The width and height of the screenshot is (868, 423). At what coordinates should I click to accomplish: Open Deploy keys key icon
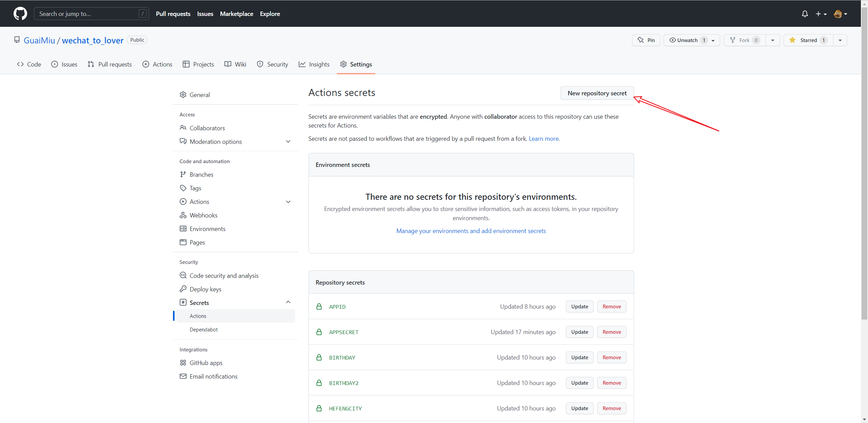coord(183,289)
